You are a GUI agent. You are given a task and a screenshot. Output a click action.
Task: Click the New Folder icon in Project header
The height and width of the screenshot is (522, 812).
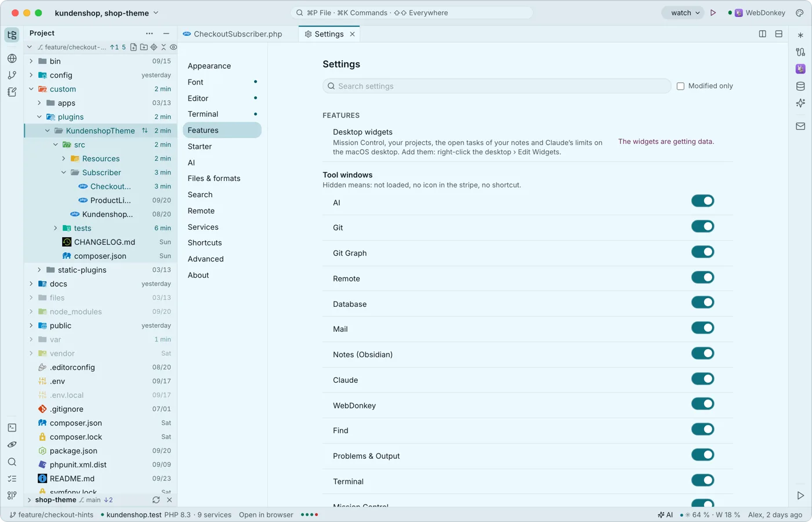pyautogui.click(x=144, y=47)
